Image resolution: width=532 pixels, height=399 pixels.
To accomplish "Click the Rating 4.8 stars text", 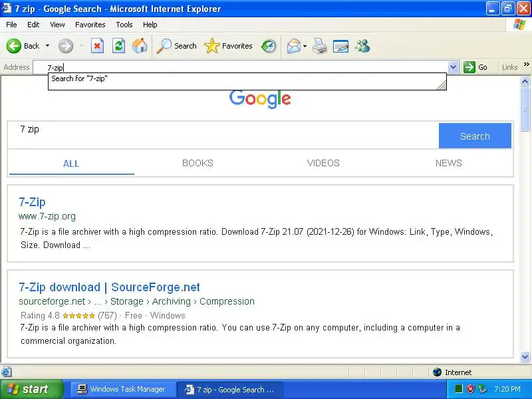I will (103, 315).
